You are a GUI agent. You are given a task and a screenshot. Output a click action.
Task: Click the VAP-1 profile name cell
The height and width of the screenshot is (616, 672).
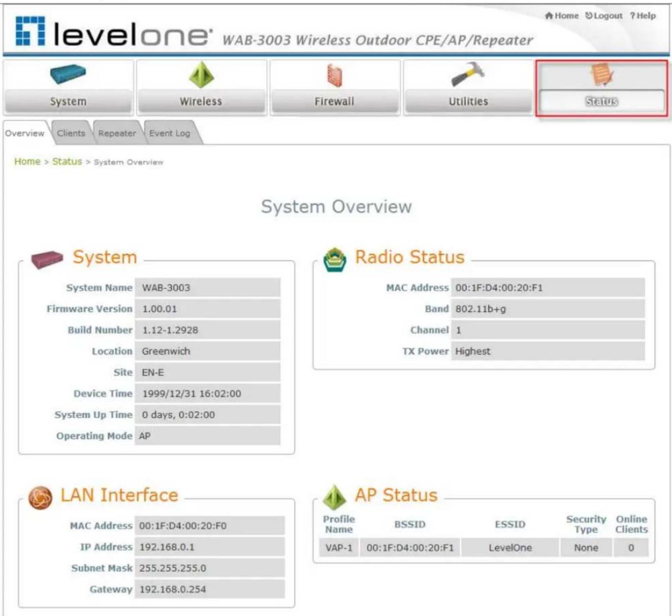tap(339, 548)
